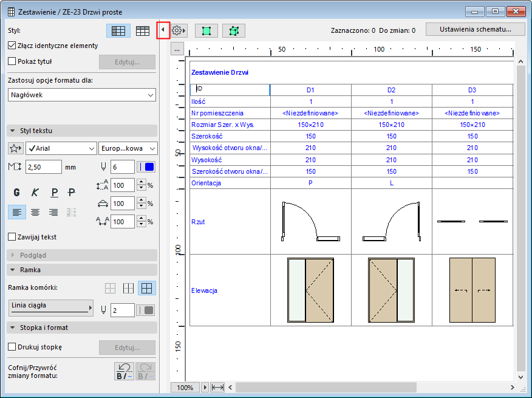The width and height of the screenshot is (532, 398).
Task: Open the Arial font dropdown
Action: tap(61, 148)
